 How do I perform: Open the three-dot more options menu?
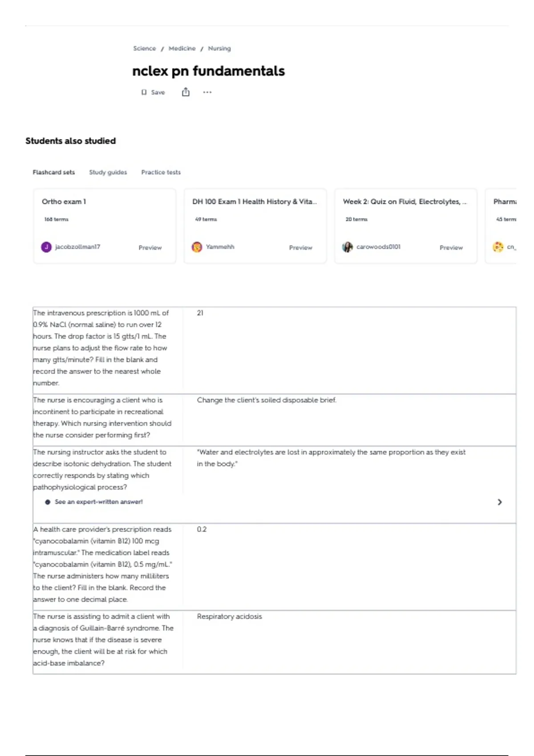207,92
